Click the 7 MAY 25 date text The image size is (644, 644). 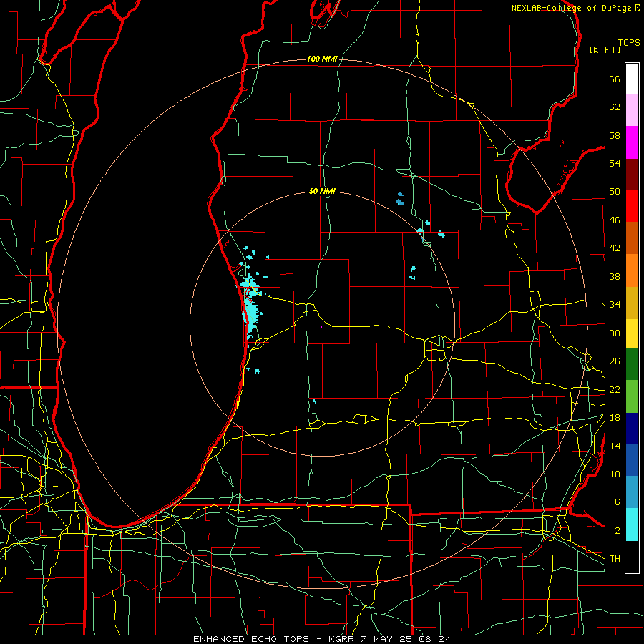(386, 639)
